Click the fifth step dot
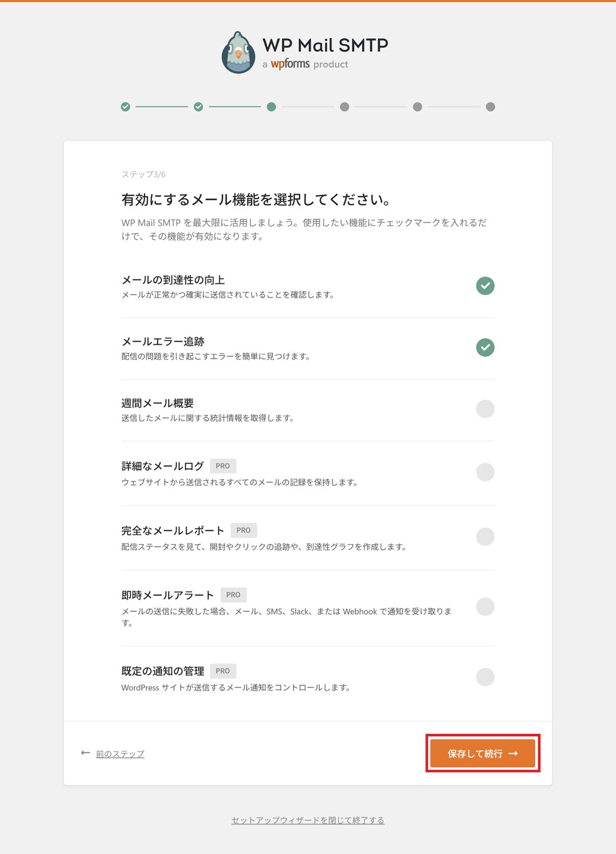 tap(417, 107)
